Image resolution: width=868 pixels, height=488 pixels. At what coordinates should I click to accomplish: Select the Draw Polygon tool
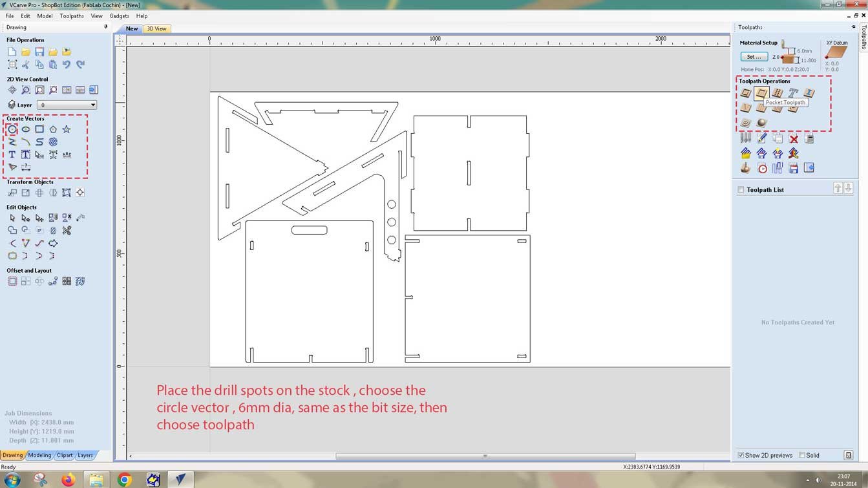point(53,129)
